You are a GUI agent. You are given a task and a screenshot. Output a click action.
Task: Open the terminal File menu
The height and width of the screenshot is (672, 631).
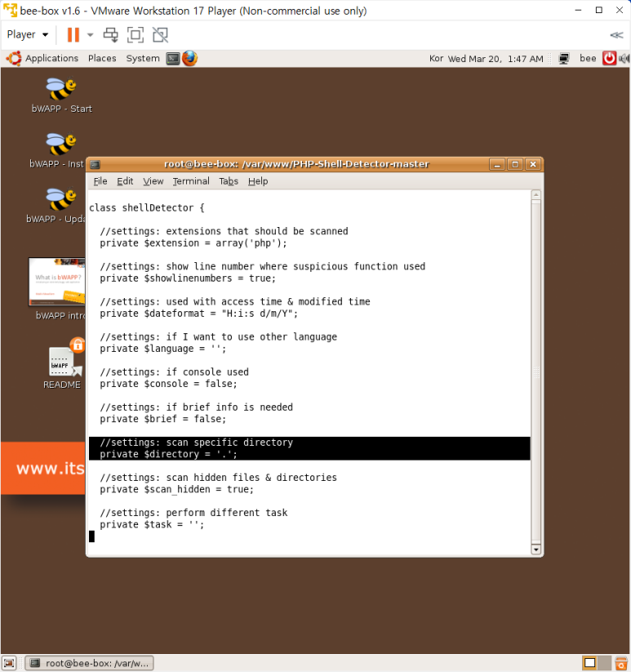[100, 181]
